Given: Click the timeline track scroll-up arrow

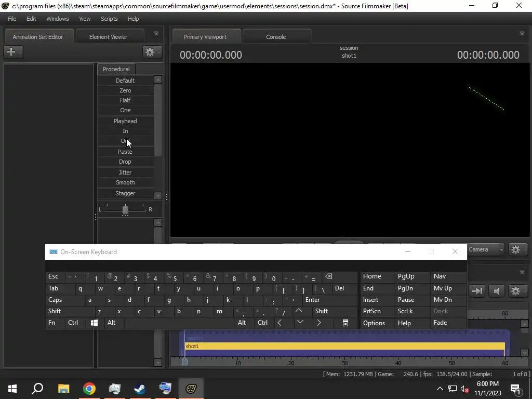Looking at the screenshot, I should 525,323.
